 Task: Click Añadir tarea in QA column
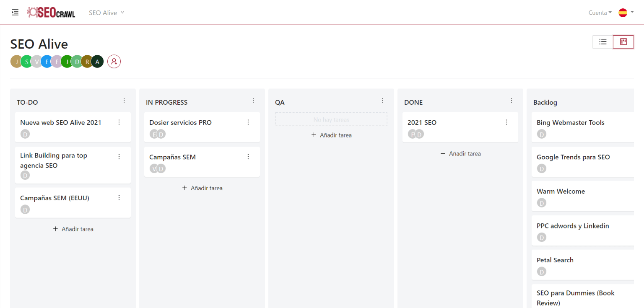pos(331,135)
